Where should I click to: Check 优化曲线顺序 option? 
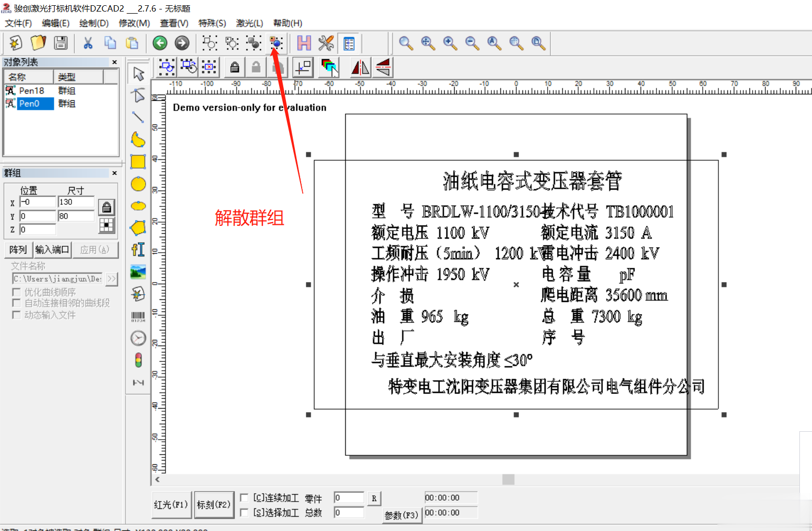click(16, 292)
